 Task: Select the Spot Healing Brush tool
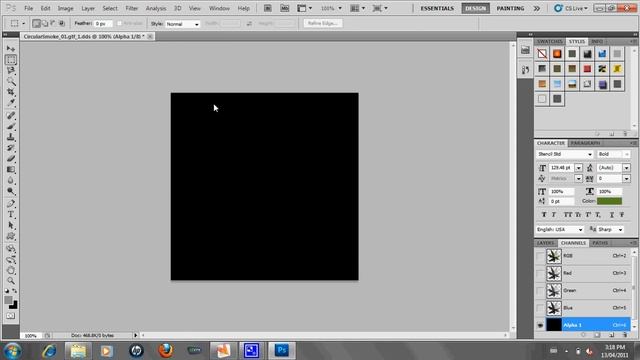[x=11, y=116]
